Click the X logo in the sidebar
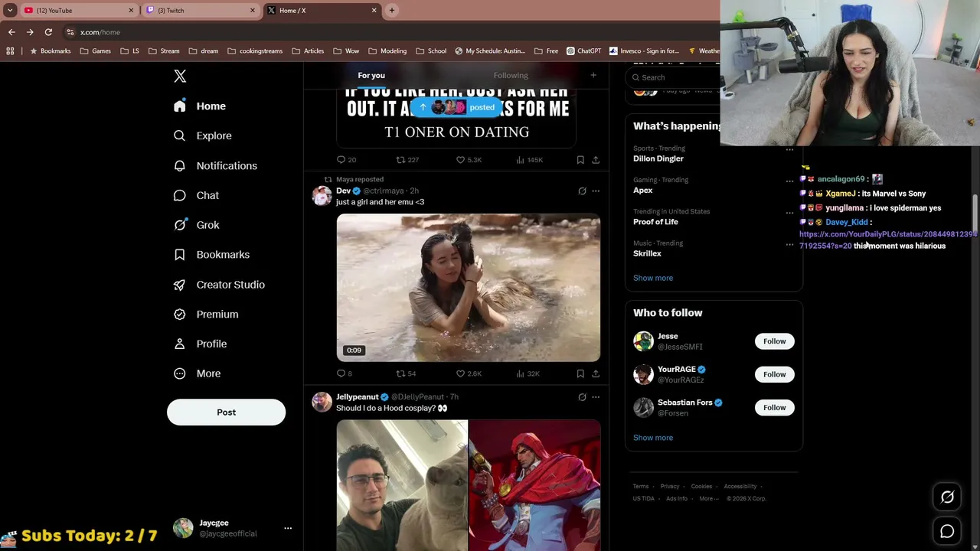Viewport: 980px width, 551px height. tap(180, 76)
